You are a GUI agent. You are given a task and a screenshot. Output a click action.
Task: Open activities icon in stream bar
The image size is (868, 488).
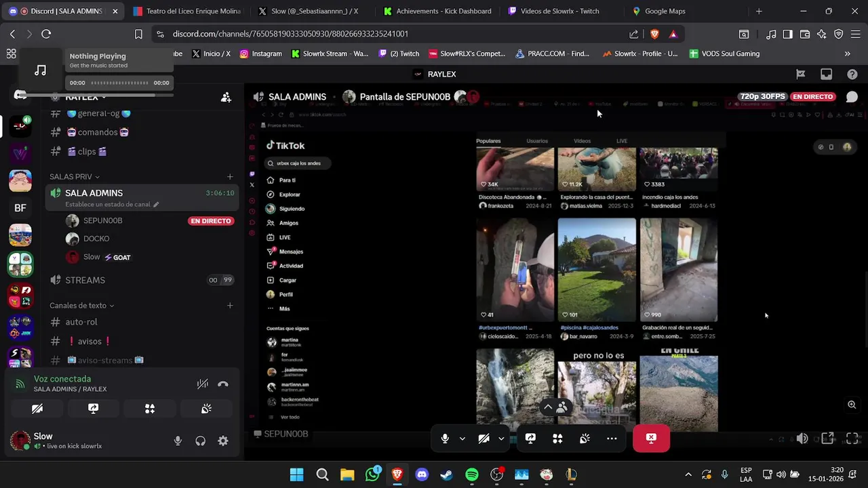557,439
